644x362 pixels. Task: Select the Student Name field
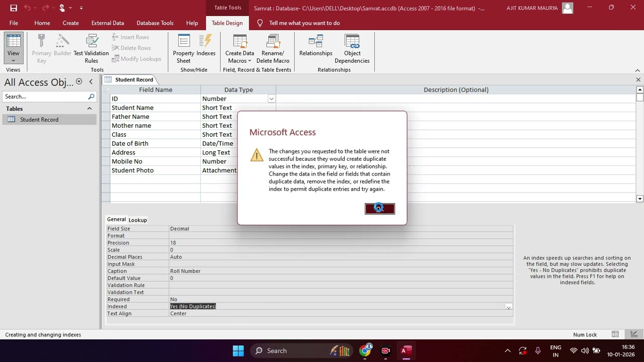click(155, 108)
